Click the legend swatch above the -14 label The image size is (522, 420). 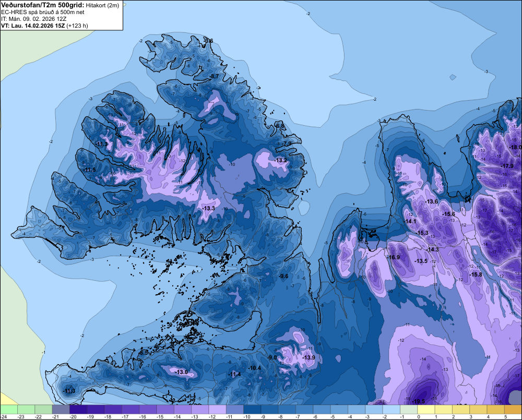(183, 409)
